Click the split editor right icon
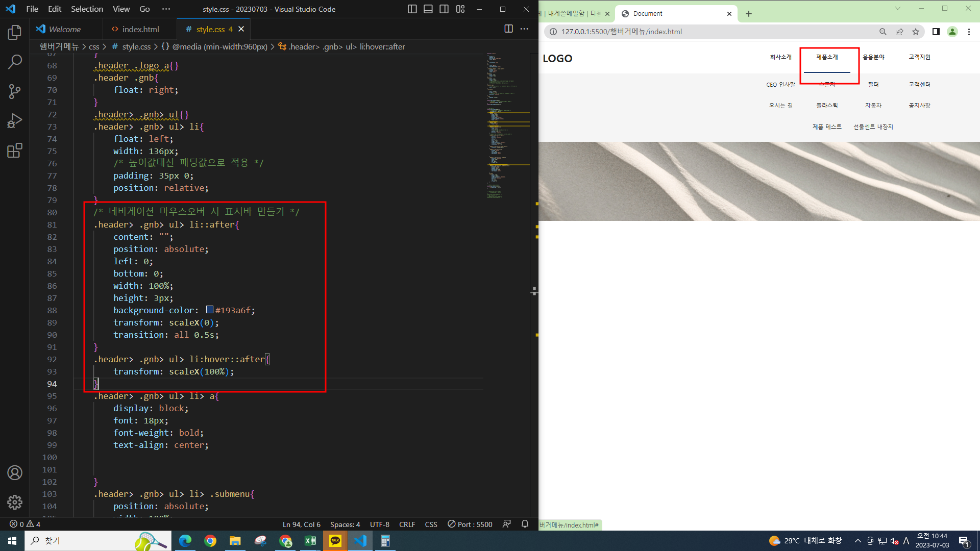Viewport: 980px width, 551px height. pos(508,29)
